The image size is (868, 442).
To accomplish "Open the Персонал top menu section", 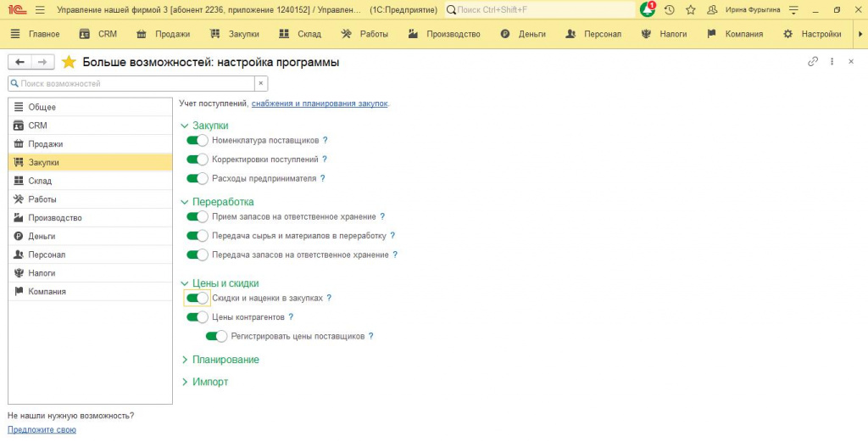I will 593,34.
